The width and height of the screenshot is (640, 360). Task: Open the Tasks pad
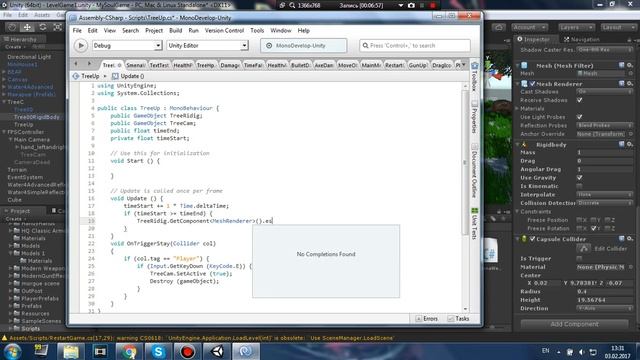pos(458,319)
